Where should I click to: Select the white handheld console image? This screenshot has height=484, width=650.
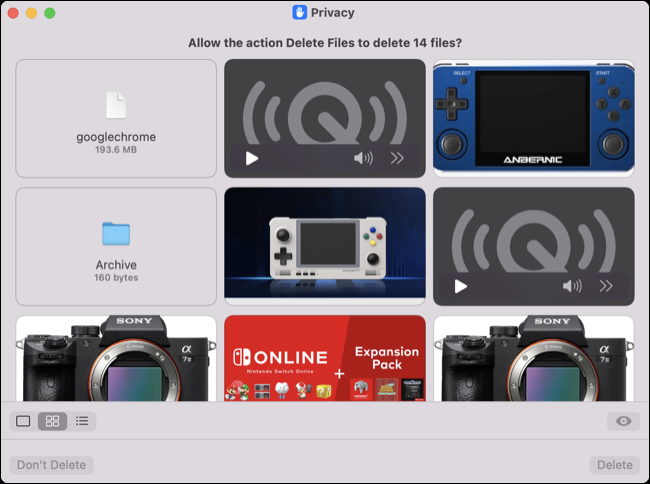pos(325,246)
